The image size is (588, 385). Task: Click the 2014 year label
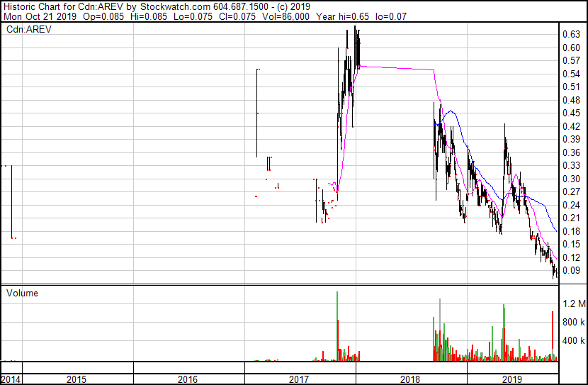coord(11,379)
